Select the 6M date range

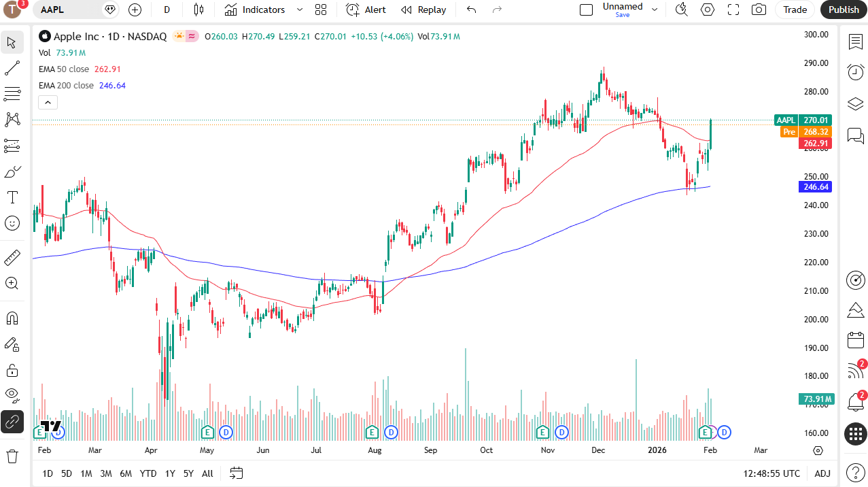pyautogui.click(x=126, y=473)
